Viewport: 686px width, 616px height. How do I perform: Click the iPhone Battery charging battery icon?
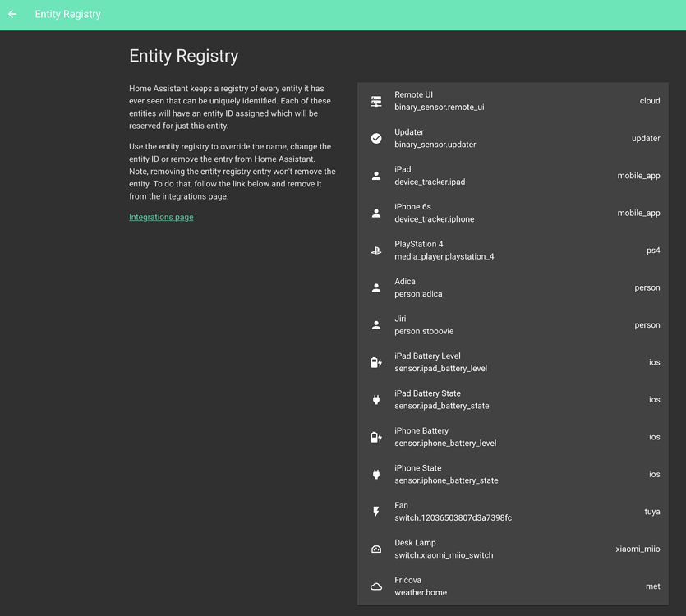375,436
